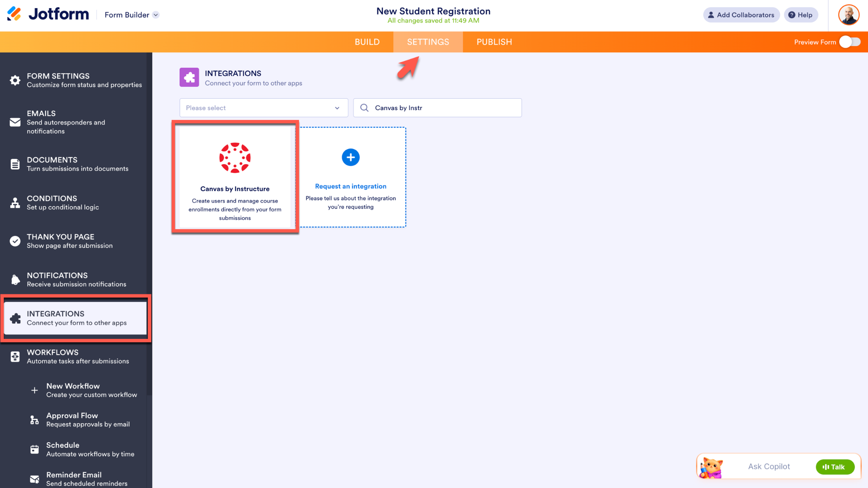Select the Integrations puzzle icon in sidebar

tap(15, 318)
